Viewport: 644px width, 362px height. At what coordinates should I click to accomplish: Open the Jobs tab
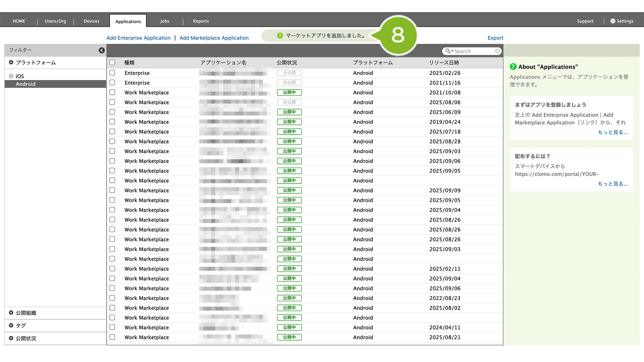click(x=164, y=21)
